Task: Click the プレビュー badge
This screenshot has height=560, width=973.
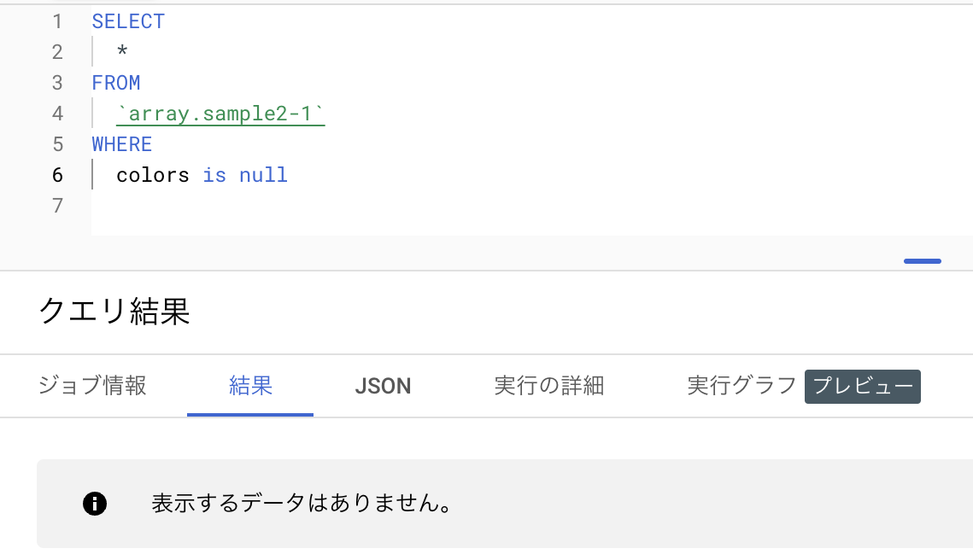Action: point(863,387)
